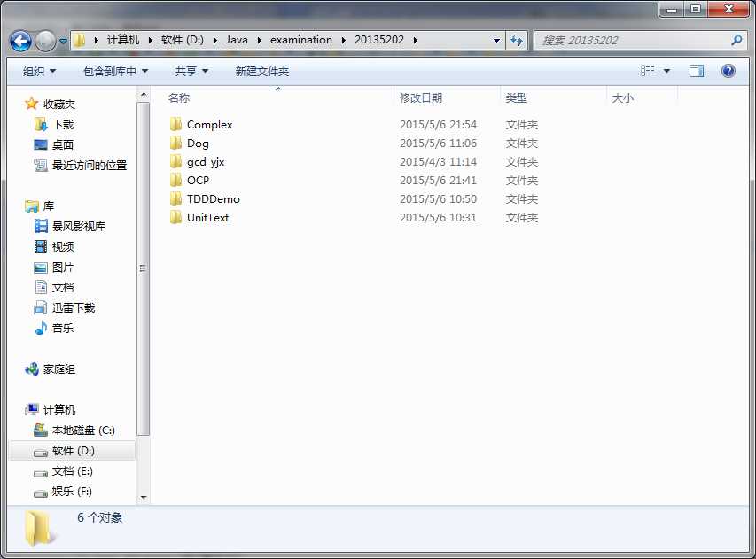Select 软件 (D:) drive in navigation pane
Screen dimensions: 756x559
click(x=74, y=451)
